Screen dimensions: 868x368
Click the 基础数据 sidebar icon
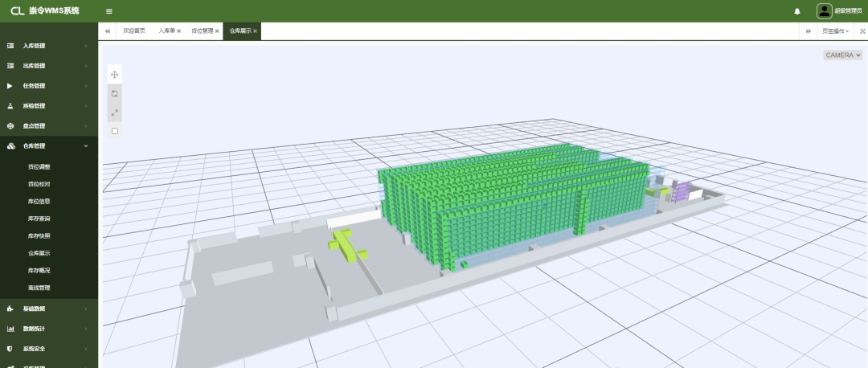[10, 309]
